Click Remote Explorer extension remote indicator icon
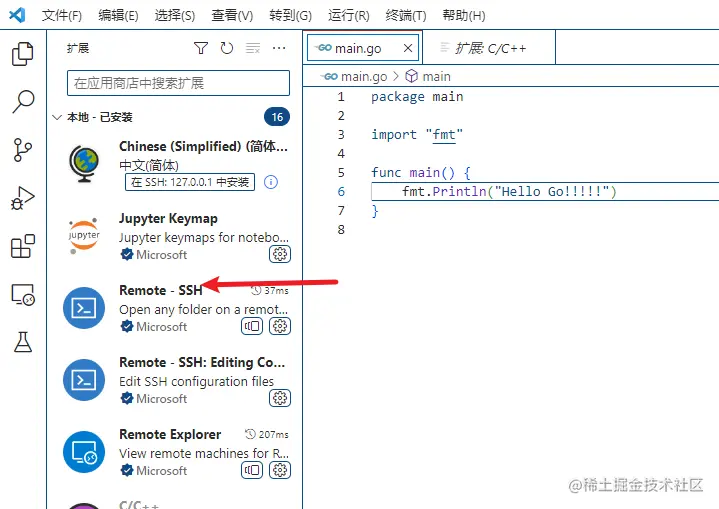719x509 pixels. [x=252, y=470]
